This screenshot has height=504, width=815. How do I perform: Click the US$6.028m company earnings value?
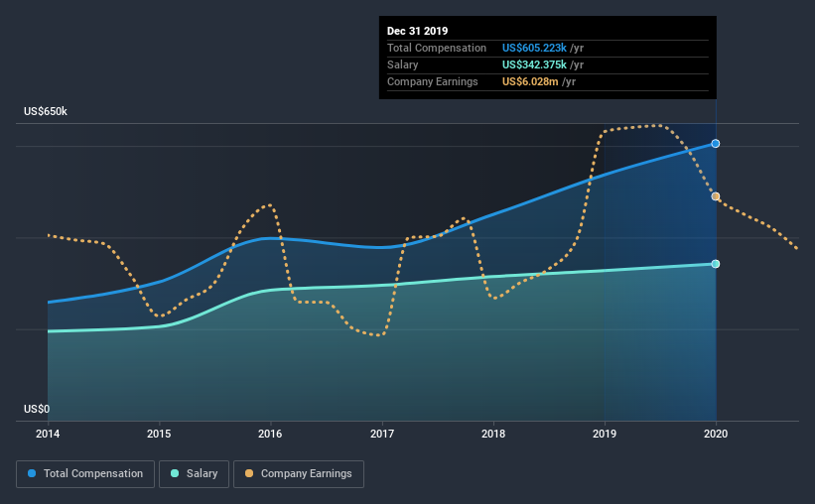[x=530, y=81]
